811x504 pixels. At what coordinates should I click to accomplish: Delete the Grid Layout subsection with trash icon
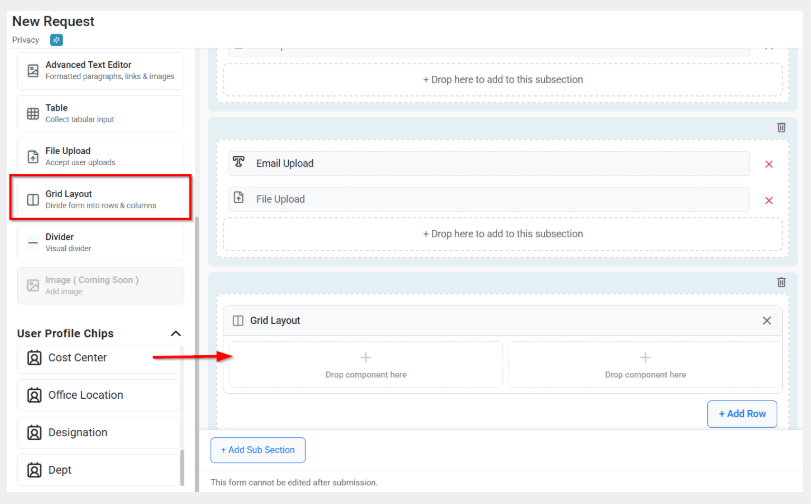[781, 283]
